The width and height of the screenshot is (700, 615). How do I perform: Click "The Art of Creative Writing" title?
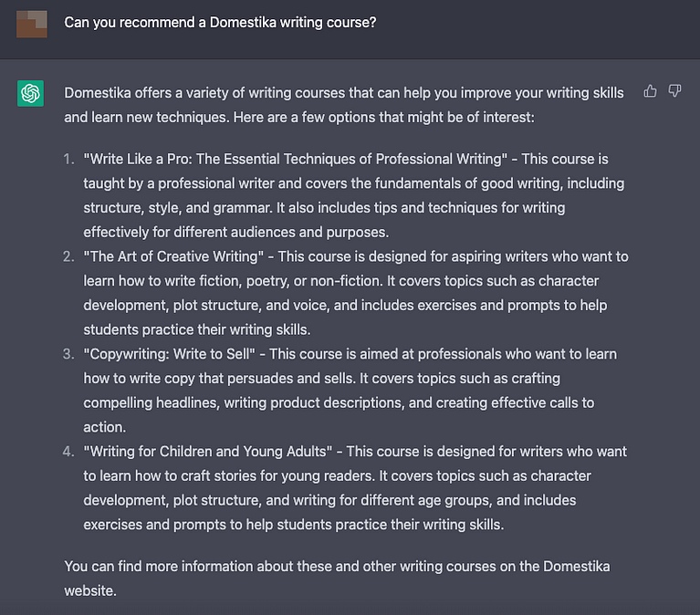[173, 256]
